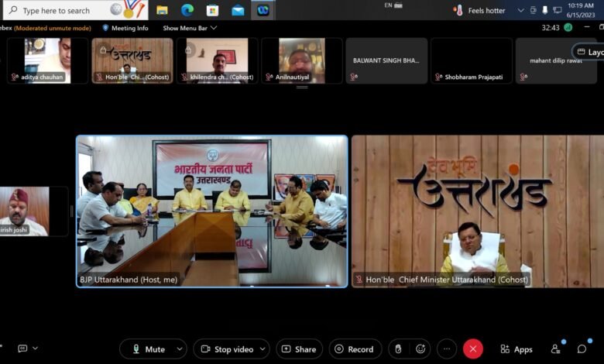Toggle closed captions icon at bottom left

pos(23,349)
